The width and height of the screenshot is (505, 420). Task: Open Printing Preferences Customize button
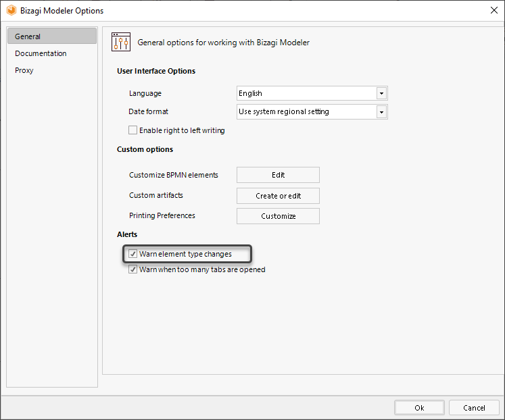point(278,216)
